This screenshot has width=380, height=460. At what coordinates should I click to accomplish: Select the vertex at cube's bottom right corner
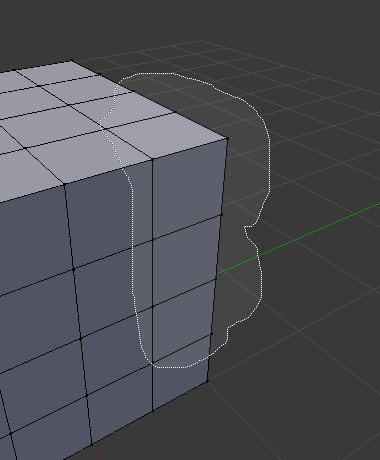pos(207,381)
